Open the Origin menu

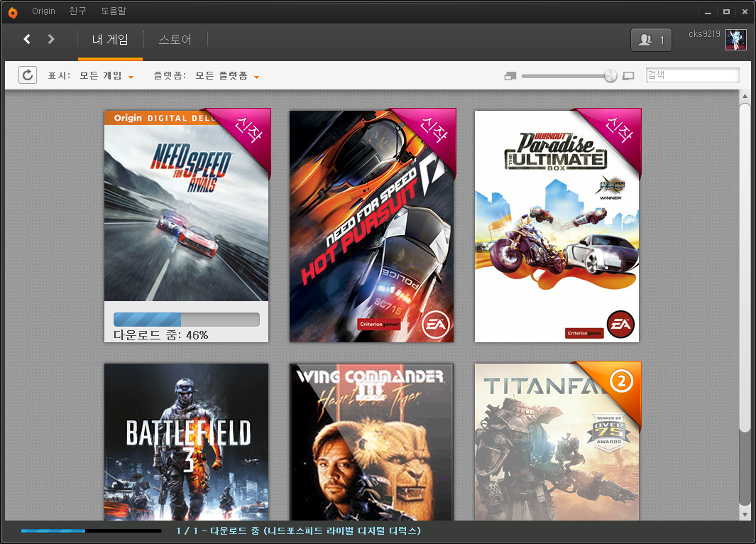click(x=43, y=11)
